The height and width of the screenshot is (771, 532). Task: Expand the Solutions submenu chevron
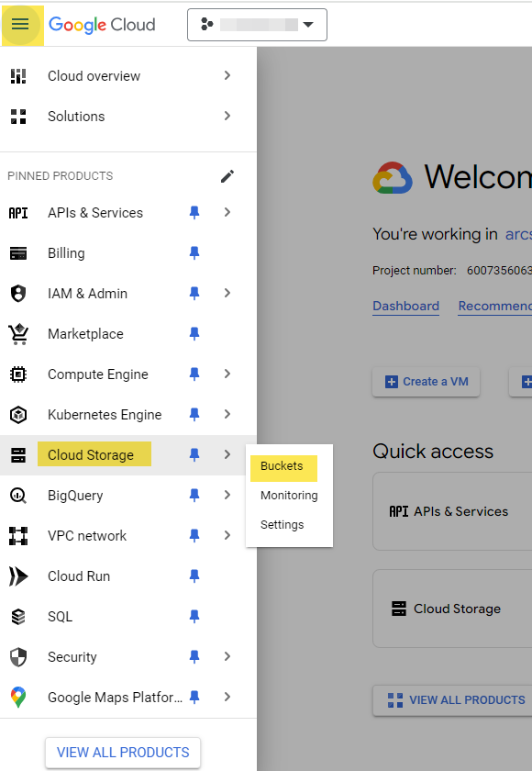click(227, 116)
